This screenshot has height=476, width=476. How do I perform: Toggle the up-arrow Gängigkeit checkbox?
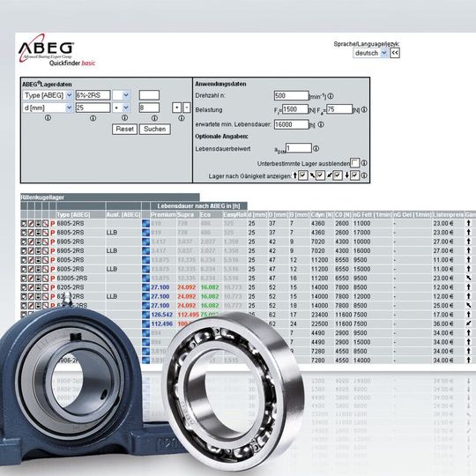click(302, 175)
